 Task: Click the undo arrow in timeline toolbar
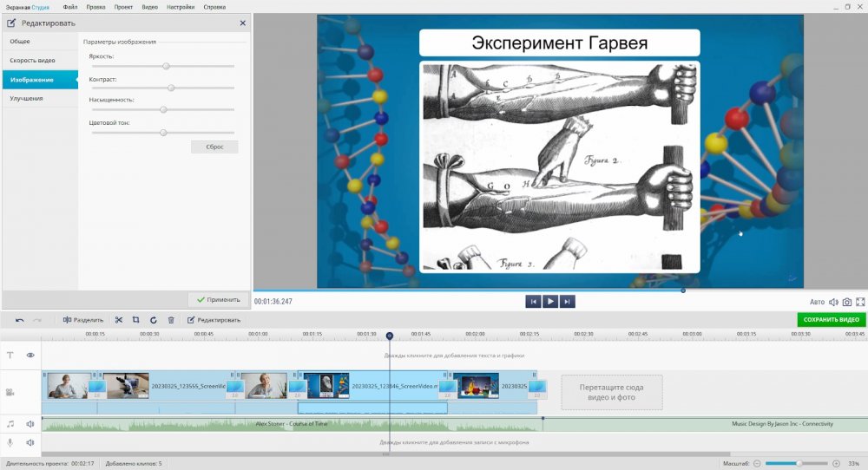coord(19,320)
